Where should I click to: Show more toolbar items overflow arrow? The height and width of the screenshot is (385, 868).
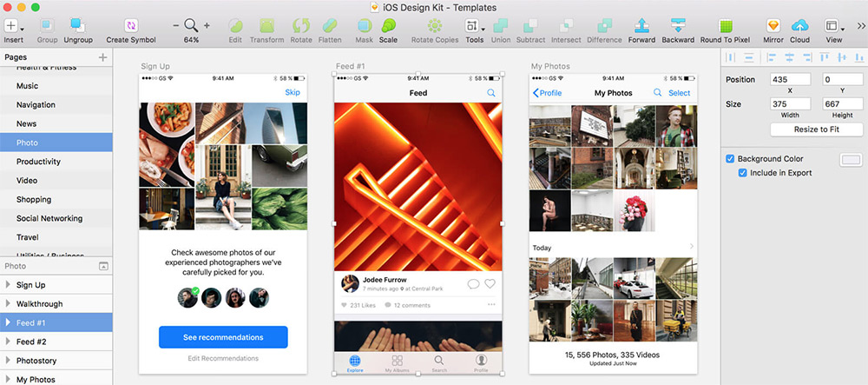(x=861, y=25)
